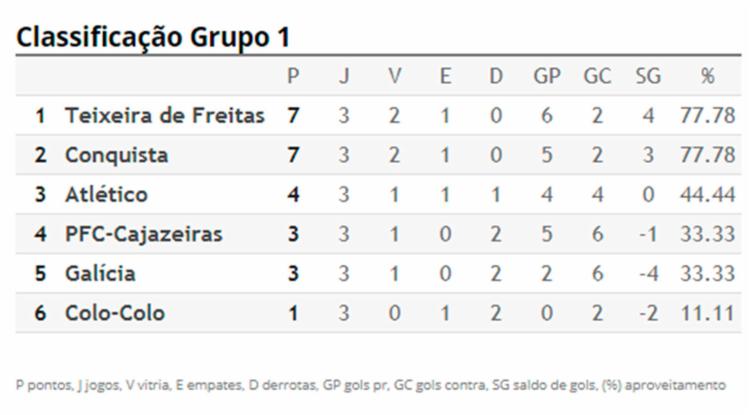Click Atlético's bold points value 4
Viewport: 750px width, 415px height.
tap(293, 195)
